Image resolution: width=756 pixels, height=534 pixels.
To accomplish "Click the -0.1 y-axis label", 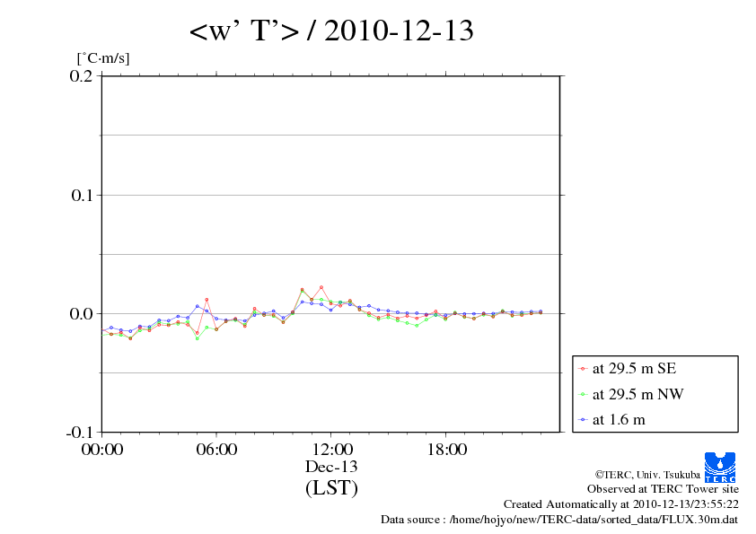I will tap(80, 433).
